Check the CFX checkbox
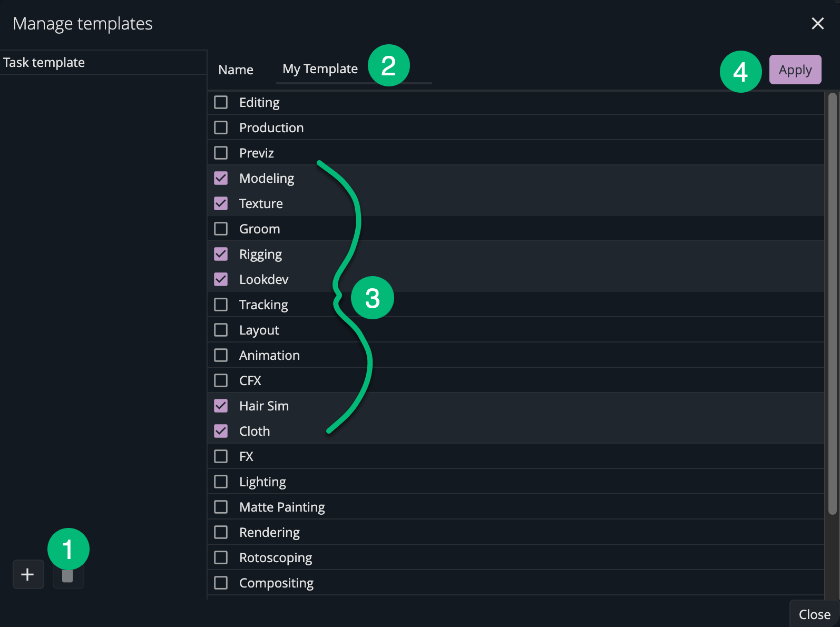The image size is (840, 627). (221, 380)
